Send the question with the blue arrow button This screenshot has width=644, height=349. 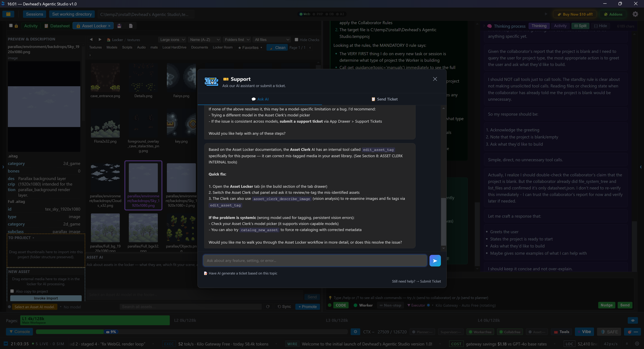435,261
